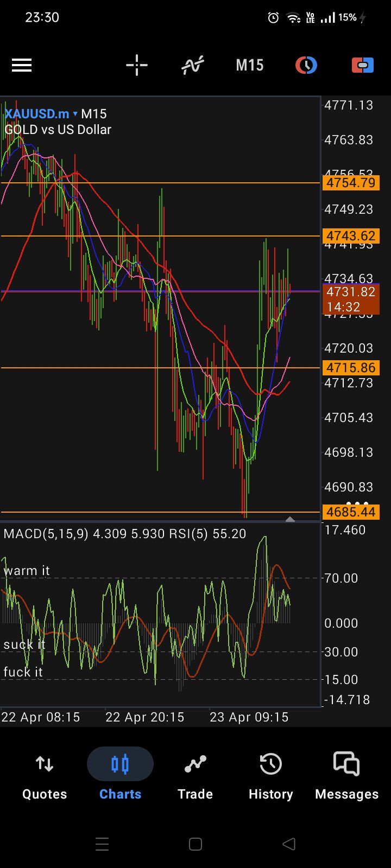
Task: Open the History tab
Action: (270, 775)
